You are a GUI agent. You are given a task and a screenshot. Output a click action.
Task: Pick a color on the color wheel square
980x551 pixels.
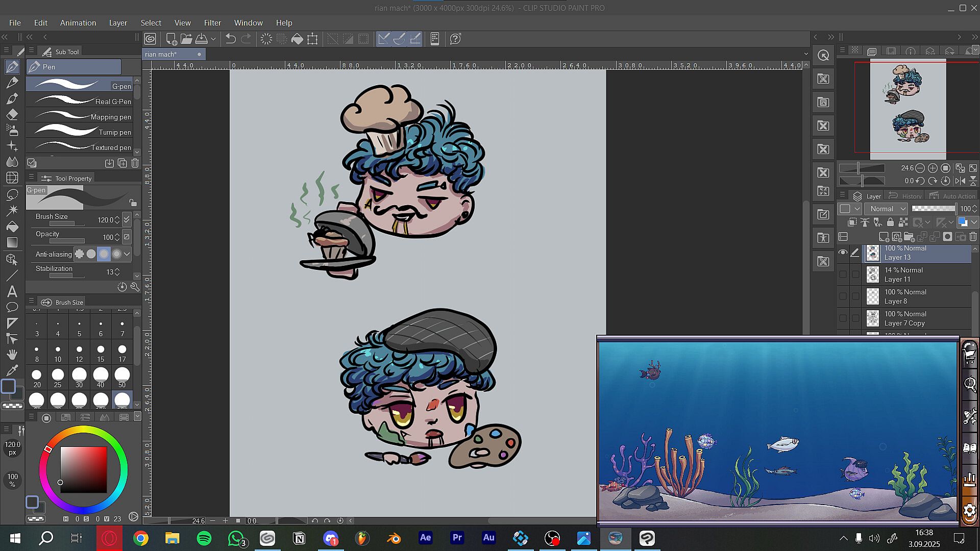[x=84, y=469]
